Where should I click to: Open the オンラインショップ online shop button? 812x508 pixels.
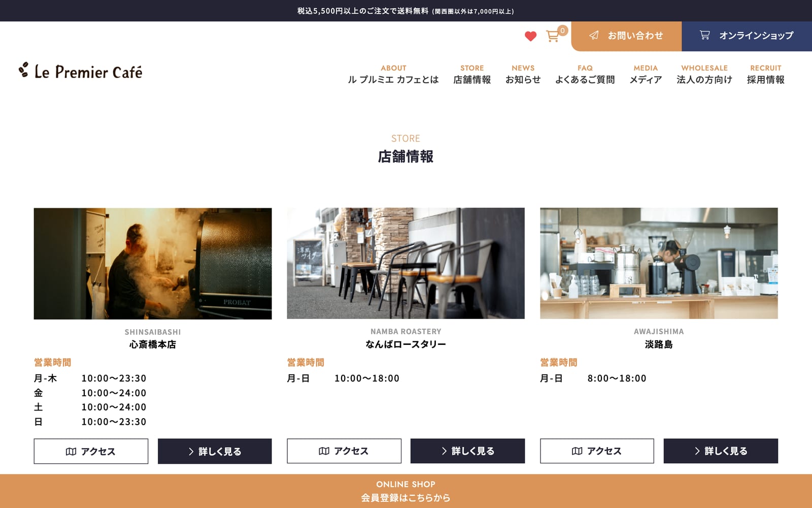(x=747, y=36)
